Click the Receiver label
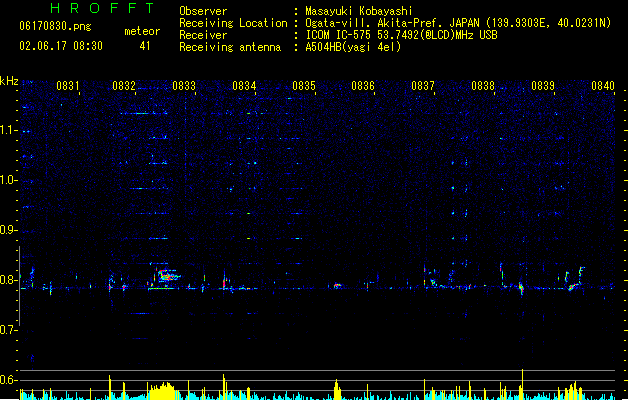The width and height of the screenshot is (629, 400). click(203, 35)
